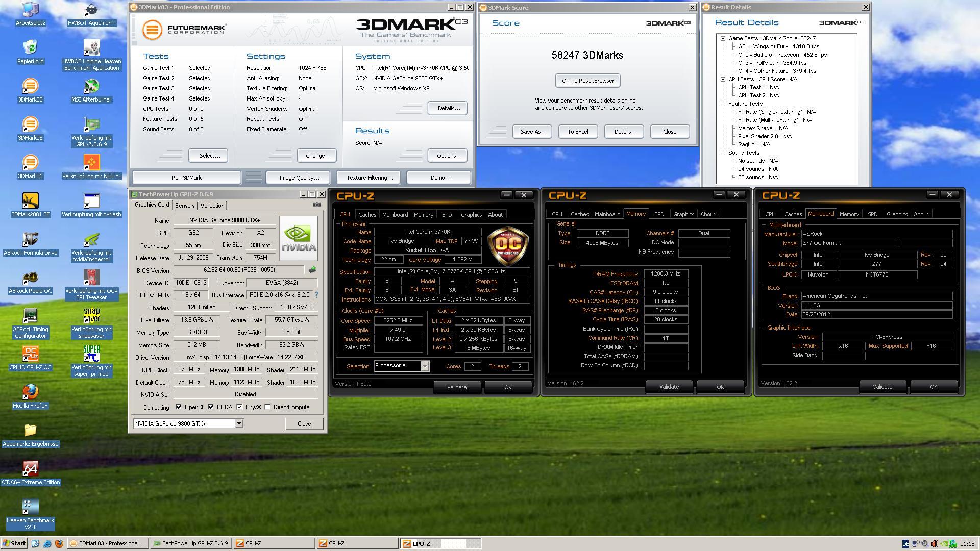Click the Run 3DMark button
The height and width of the screenshot is (551, 980).
coord(186,178)
